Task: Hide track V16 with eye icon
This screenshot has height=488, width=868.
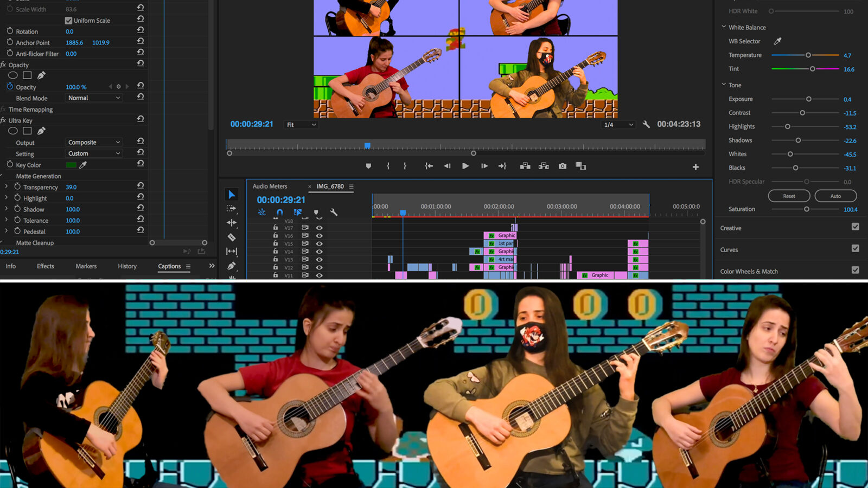Action: point(320,236)
